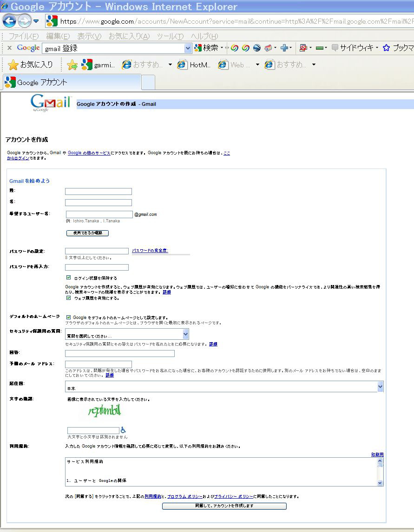Click the 使用できるか確認 availability button
414x532 pixels.
(87, 233)
